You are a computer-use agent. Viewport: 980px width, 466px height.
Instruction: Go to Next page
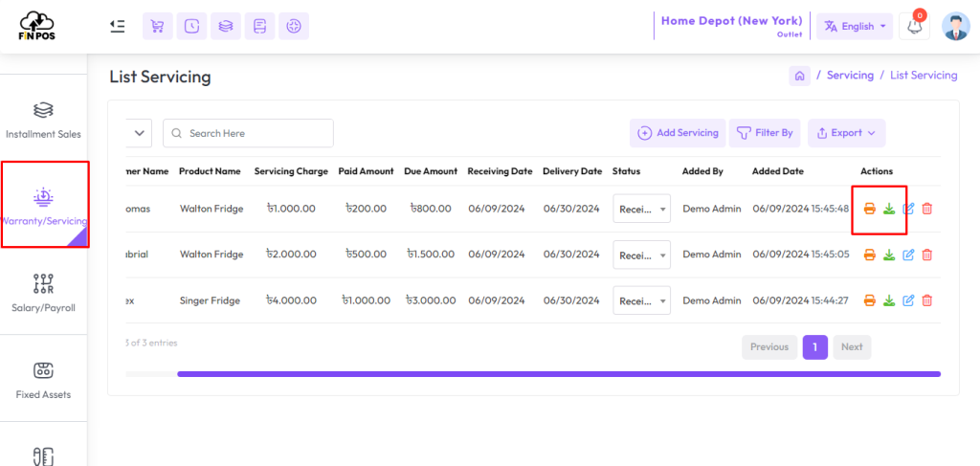(851, 346)
